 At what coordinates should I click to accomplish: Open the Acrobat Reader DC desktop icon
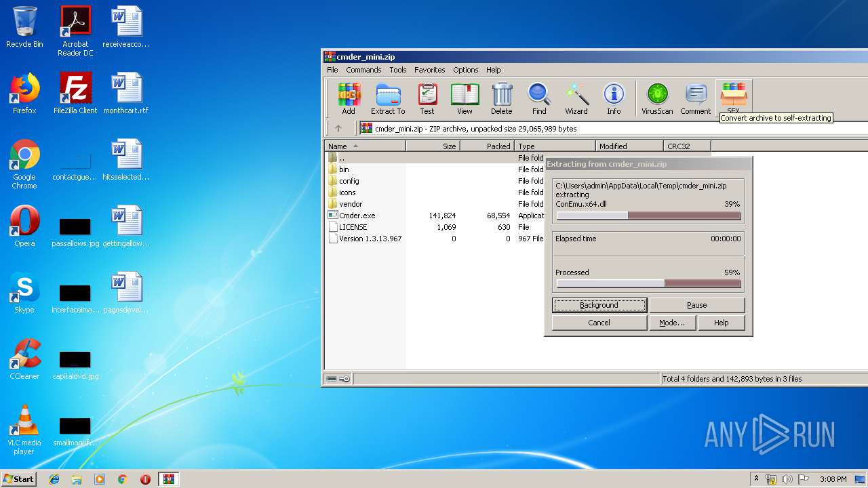coord(75,31)
